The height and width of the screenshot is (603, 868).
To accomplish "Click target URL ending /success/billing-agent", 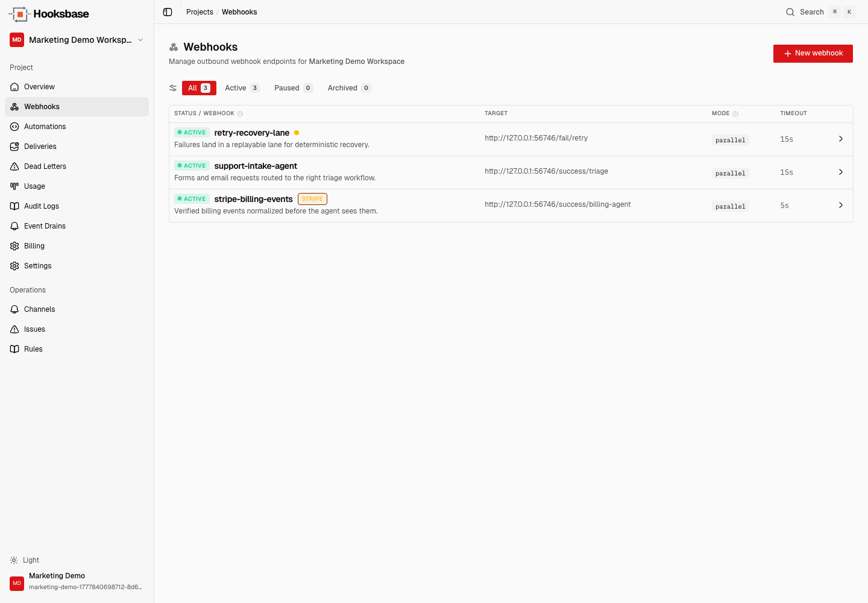I will tap(558, 204).
